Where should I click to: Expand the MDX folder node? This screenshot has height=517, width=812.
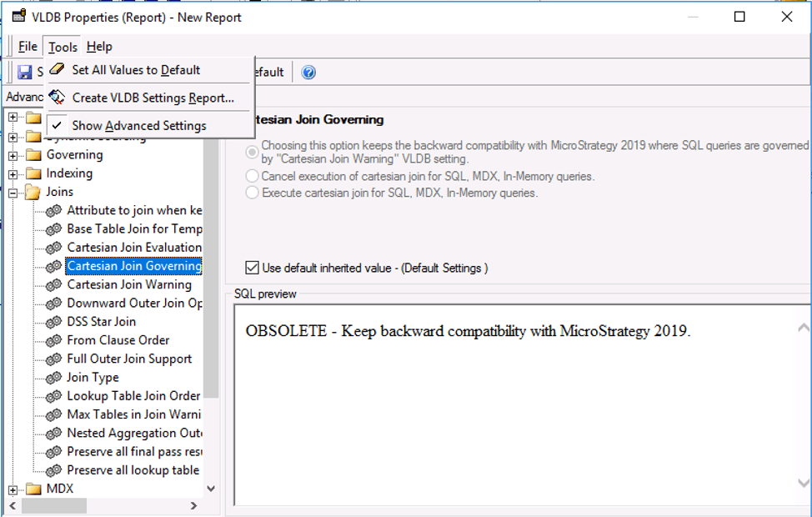pyautogui.click(x=13, y=489)
